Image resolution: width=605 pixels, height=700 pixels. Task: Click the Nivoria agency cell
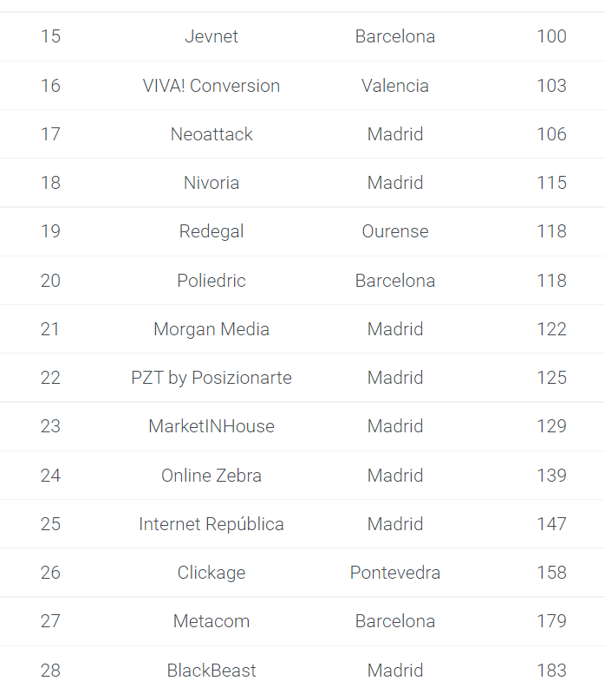pyautogui.click(x=211, y=183)
